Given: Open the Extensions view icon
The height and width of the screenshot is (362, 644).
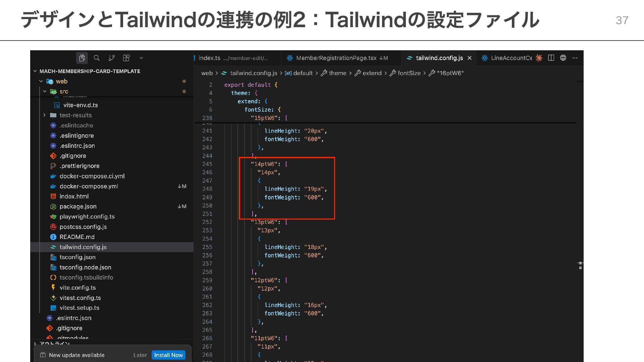Looking at the screenshot, I should tap(126, 58).
